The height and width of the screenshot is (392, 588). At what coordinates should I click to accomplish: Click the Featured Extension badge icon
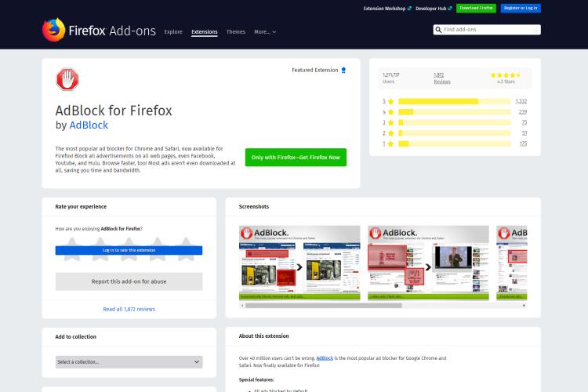(343, 70)
